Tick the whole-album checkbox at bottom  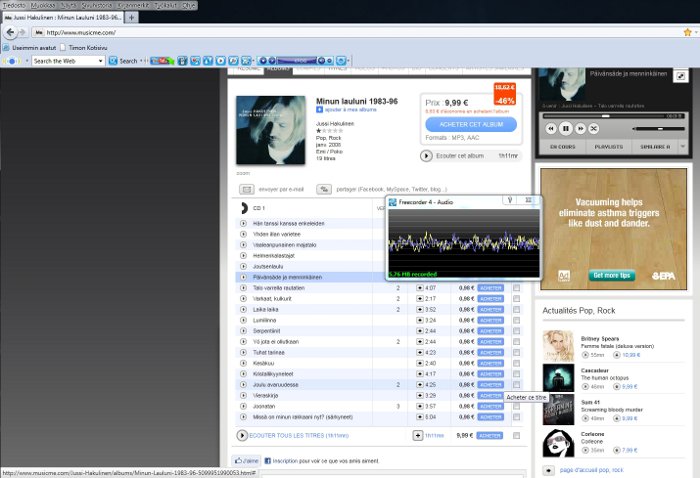pyautogui.click(x=517, y=435)
